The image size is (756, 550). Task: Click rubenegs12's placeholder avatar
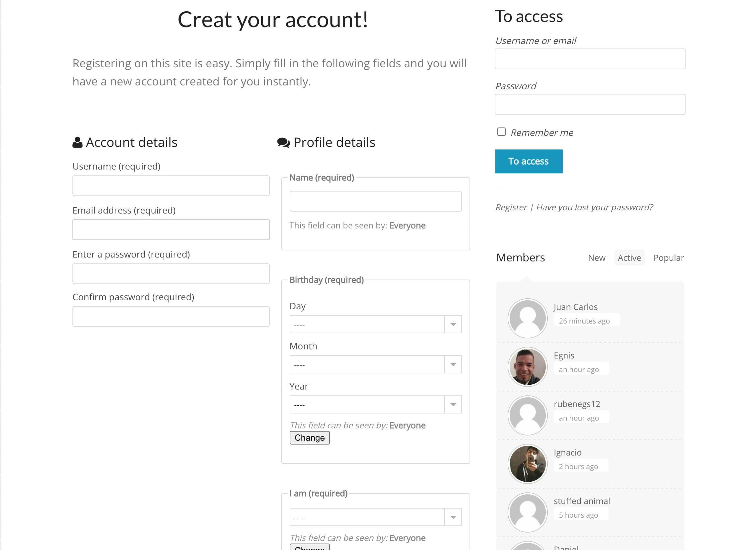click(527, 415)
